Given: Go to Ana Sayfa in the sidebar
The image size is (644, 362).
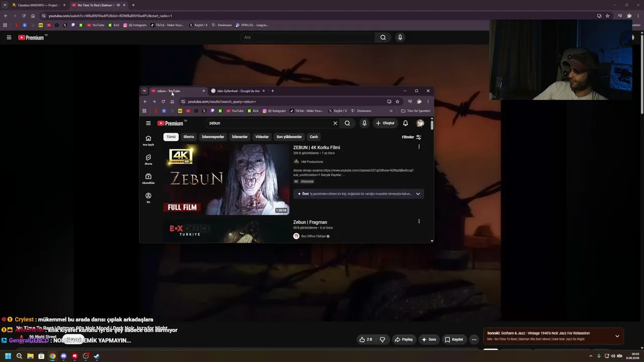Looking at the screenshot, I should (x=148, y=140).
